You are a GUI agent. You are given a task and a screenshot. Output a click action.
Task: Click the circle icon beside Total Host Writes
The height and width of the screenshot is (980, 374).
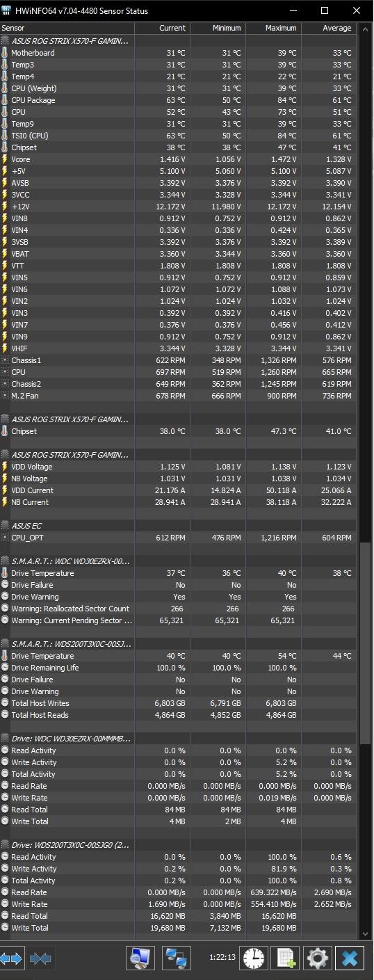[x=6, y=703]
